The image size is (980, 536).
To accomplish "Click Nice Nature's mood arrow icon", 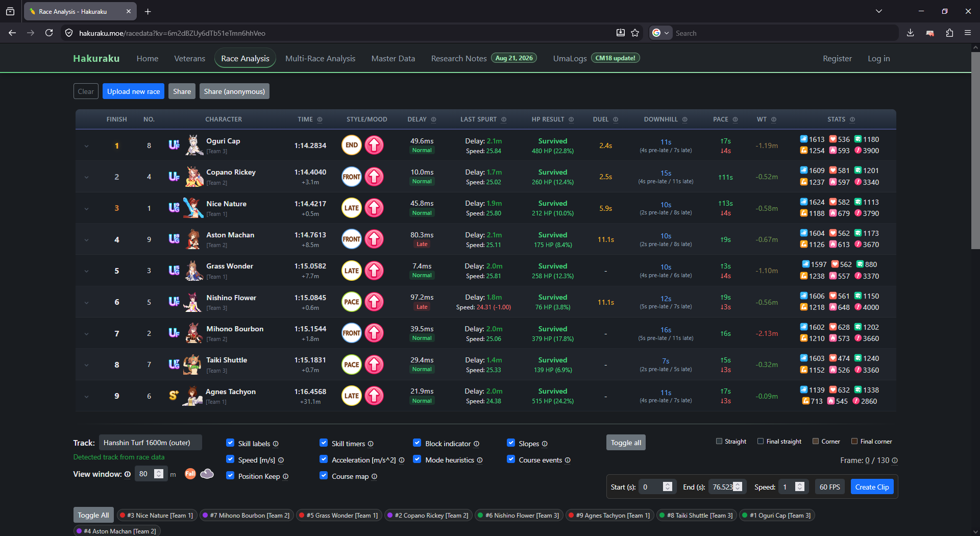I will point(374,208).
